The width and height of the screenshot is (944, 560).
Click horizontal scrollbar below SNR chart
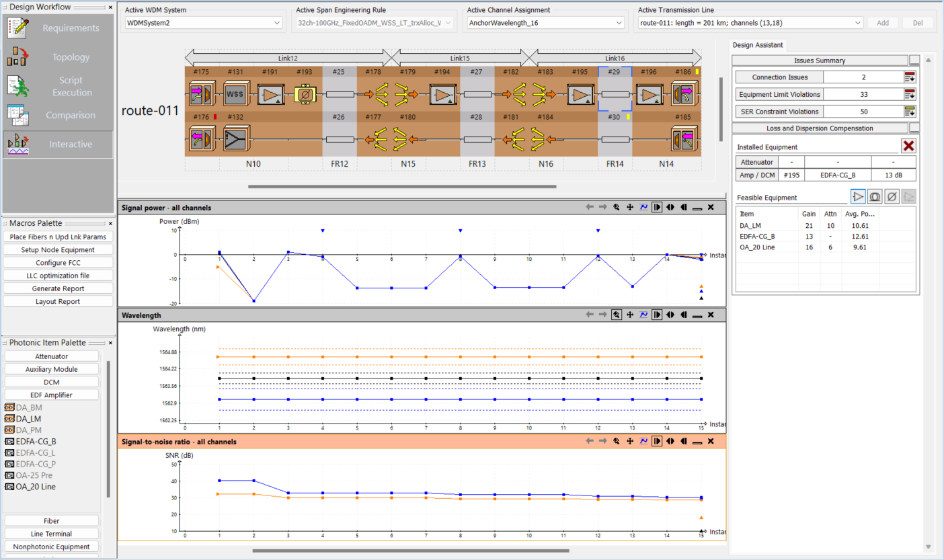click(411, 551)
